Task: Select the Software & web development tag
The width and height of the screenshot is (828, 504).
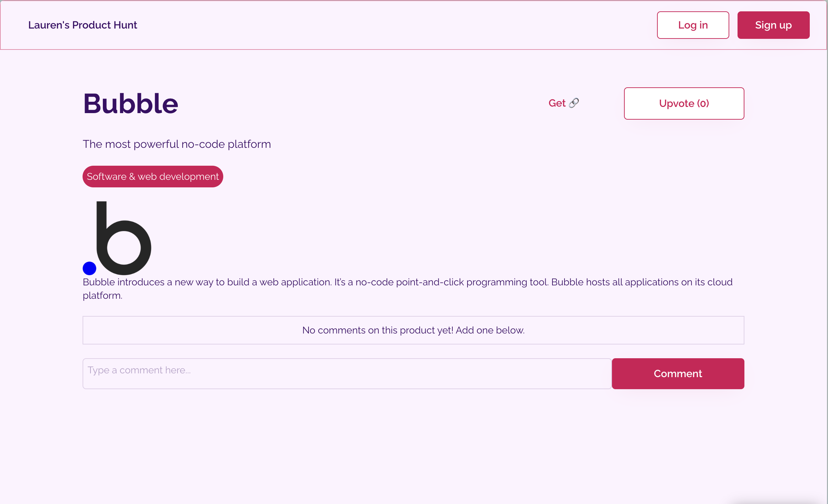Action: pos(153,177)
